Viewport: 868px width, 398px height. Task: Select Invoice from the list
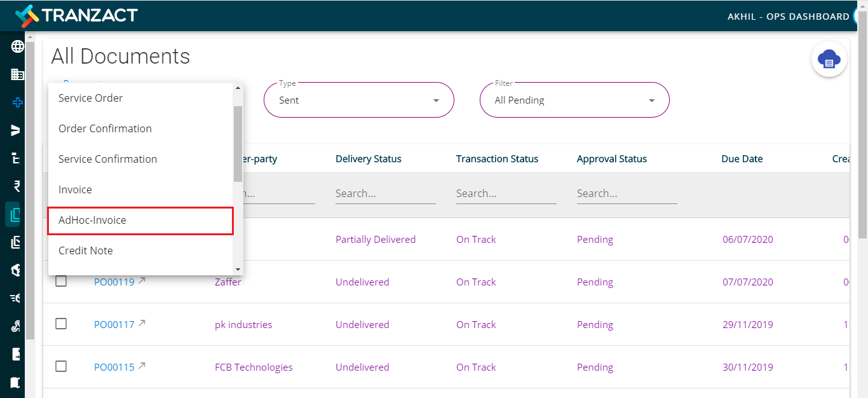point(141,189)
